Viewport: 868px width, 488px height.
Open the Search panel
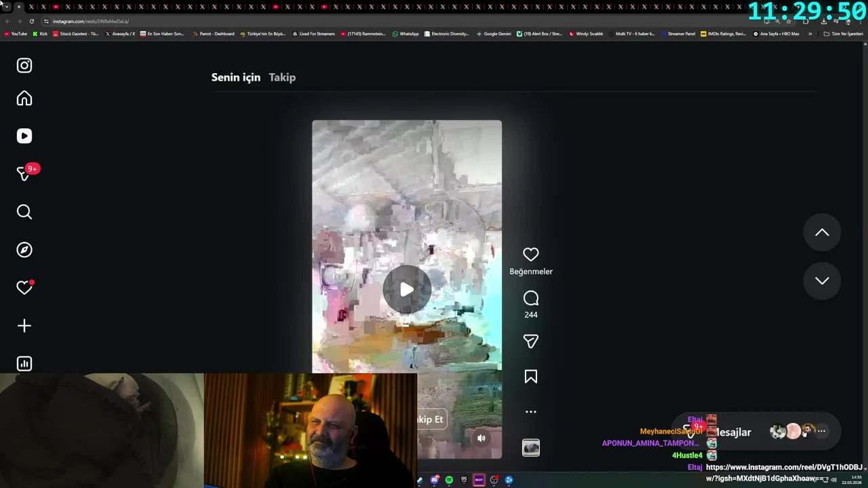pyautogui.click(x=24, y=212)
